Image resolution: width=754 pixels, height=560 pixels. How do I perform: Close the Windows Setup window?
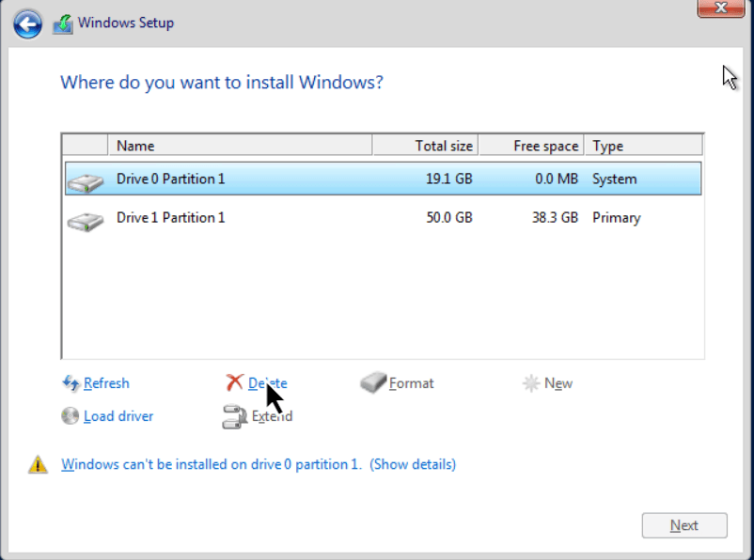coord(721,8)
